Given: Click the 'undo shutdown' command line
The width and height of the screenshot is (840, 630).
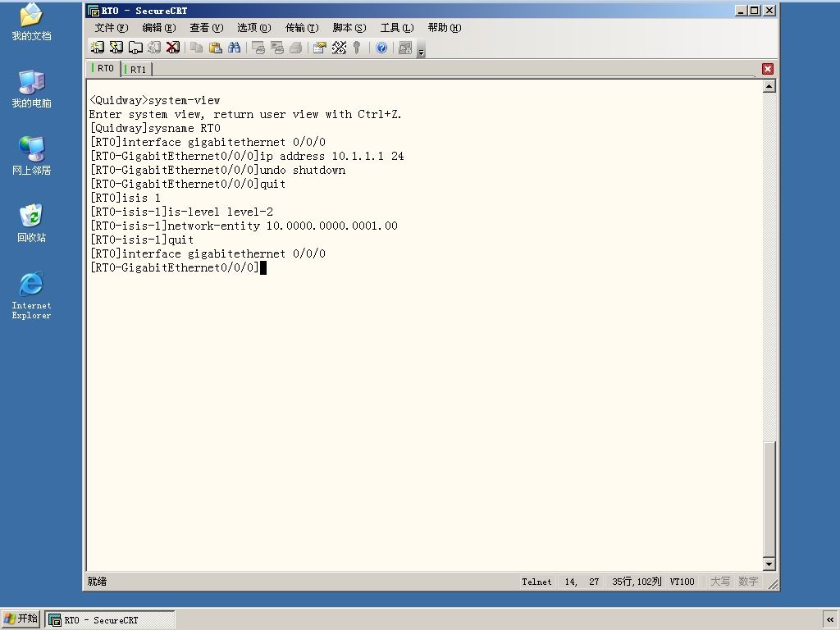Looking at the screenshot, I should [x=217, y=171].
